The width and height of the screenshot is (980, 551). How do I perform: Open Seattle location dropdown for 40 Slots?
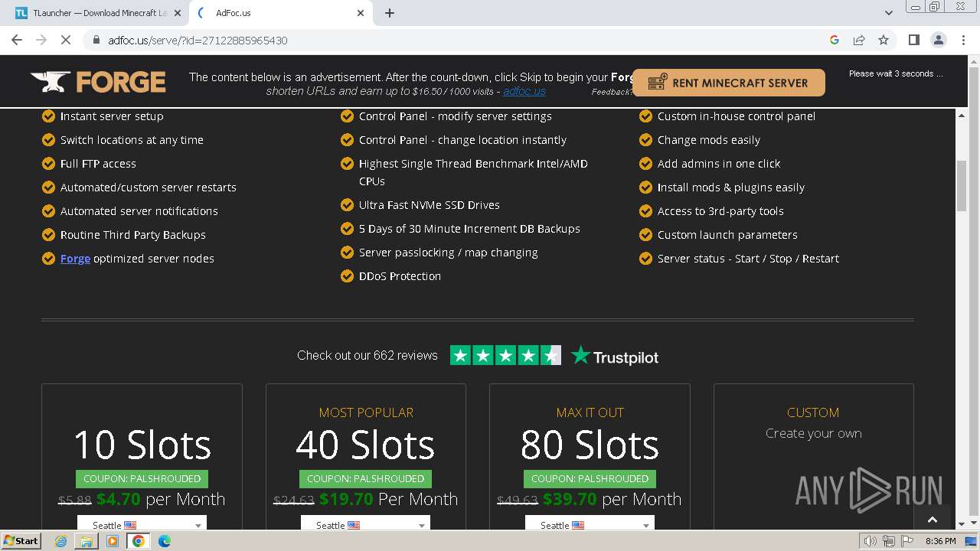click(365, 524)
